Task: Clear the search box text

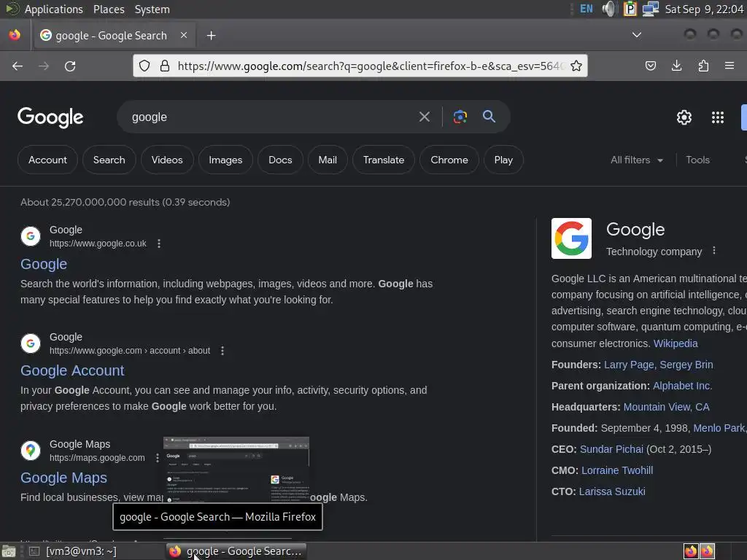Action: [424, 117]
